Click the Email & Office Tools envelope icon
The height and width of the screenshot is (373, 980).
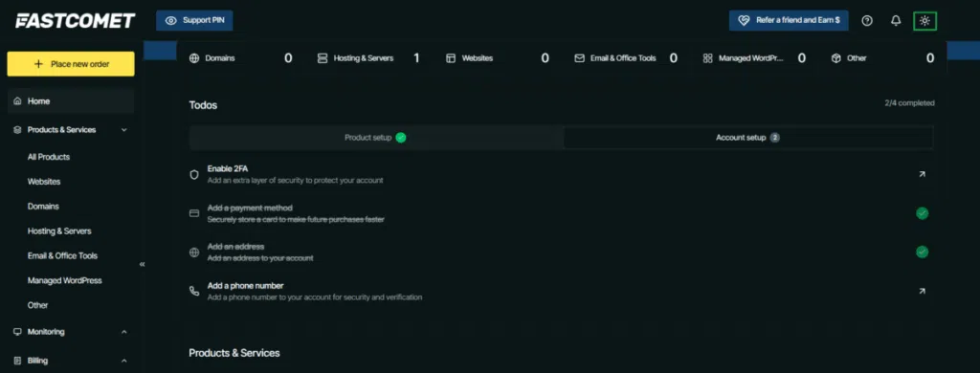pyautogui.click(x=579, y=58)
